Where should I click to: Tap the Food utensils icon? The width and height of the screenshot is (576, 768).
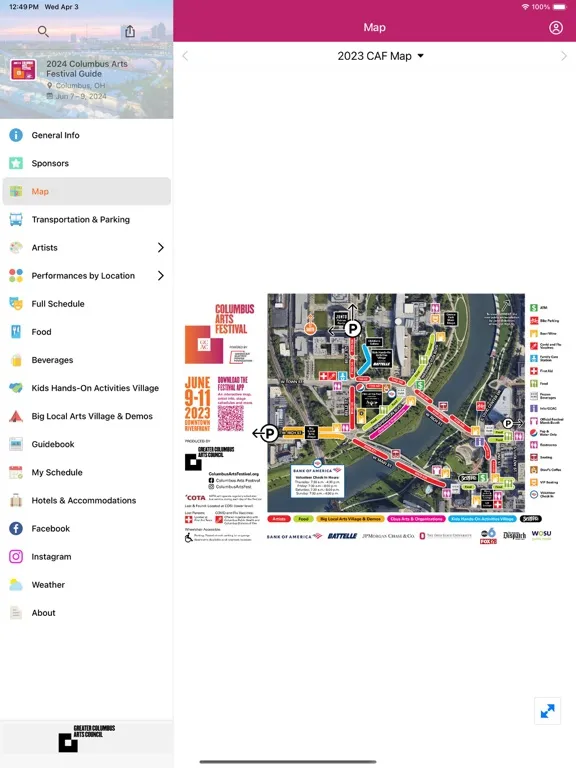point(16,332)
